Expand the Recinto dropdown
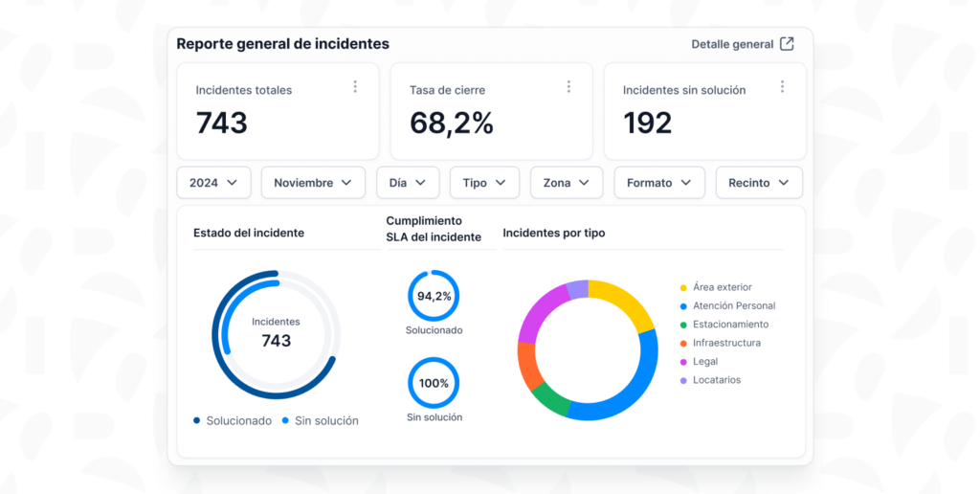Screen dimensions: 980x494 pyautogui.click(x=759, y=183)
